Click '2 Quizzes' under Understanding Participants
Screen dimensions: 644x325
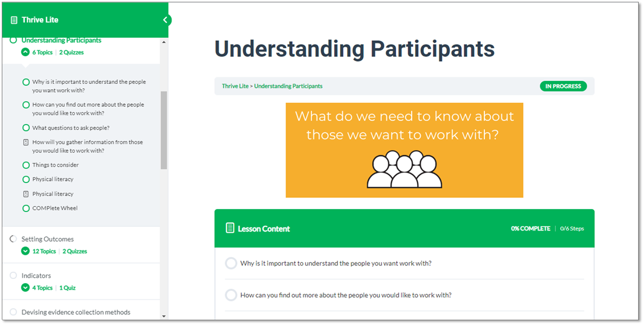[x=72, y=52]
